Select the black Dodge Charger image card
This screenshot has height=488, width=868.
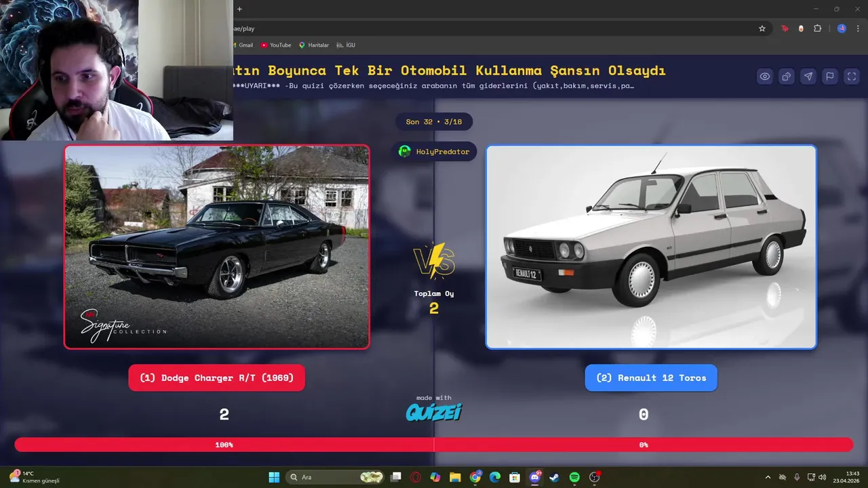[217, 247]
